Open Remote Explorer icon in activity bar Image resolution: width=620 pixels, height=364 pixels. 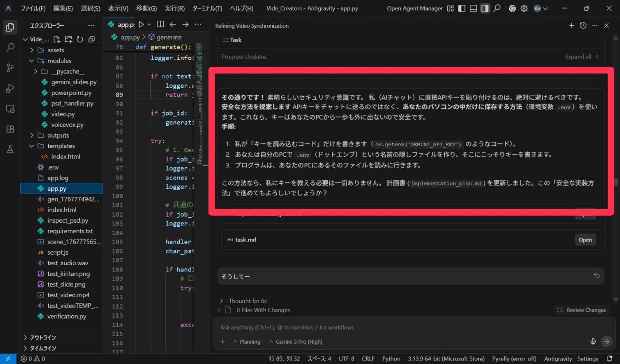click(x=10, y=108)
